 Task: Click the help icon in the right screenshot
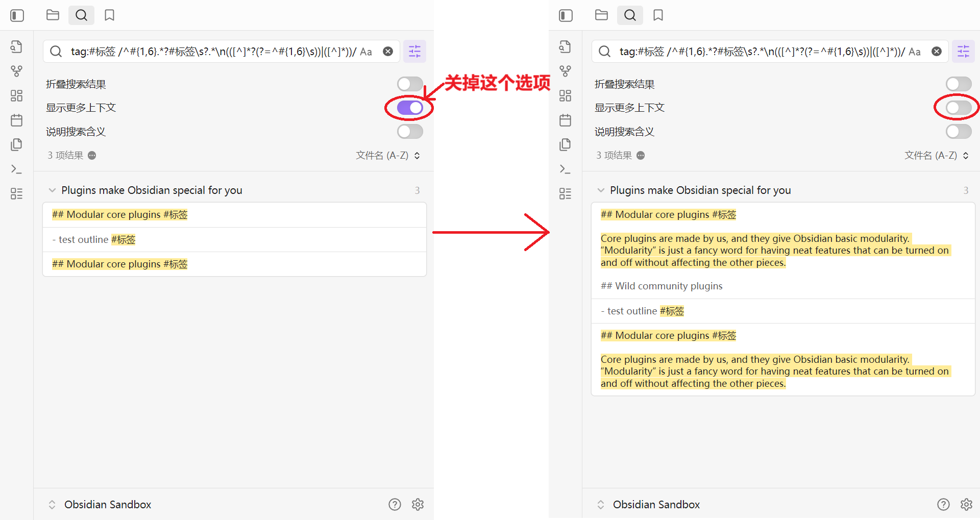(x=943, y=504)
